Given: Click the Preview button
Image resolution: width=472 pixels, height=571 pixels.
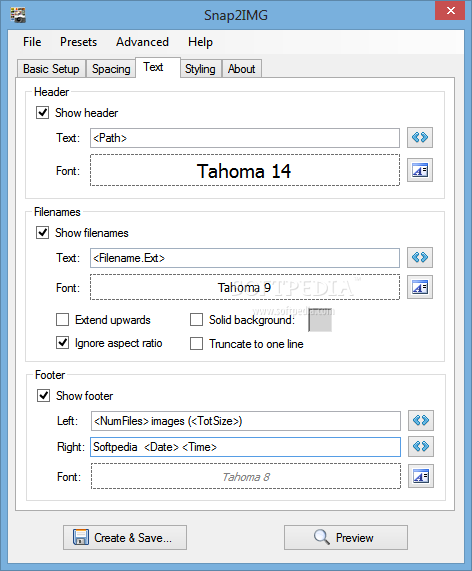Looking at the screenshot, I should click(x=346, y=537).
